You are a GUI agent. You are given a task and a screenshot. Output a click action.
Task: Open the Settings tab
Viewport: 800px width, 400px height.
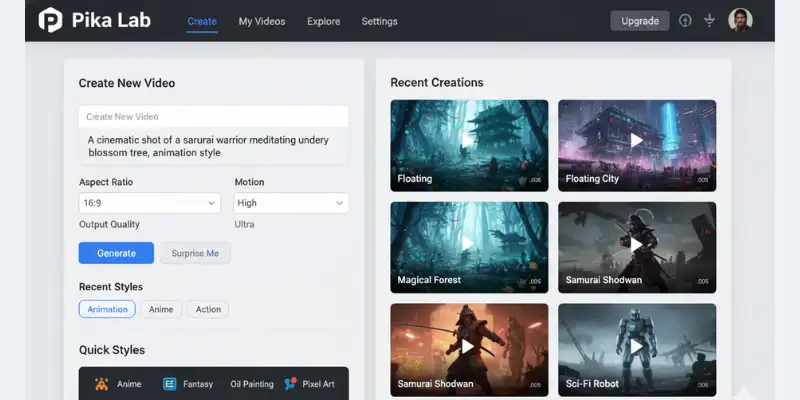pyautogui.click(x=380, y=21)
